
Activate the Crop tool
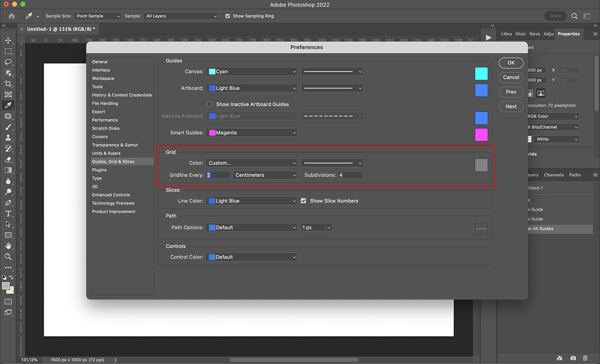tap(8, 84)
